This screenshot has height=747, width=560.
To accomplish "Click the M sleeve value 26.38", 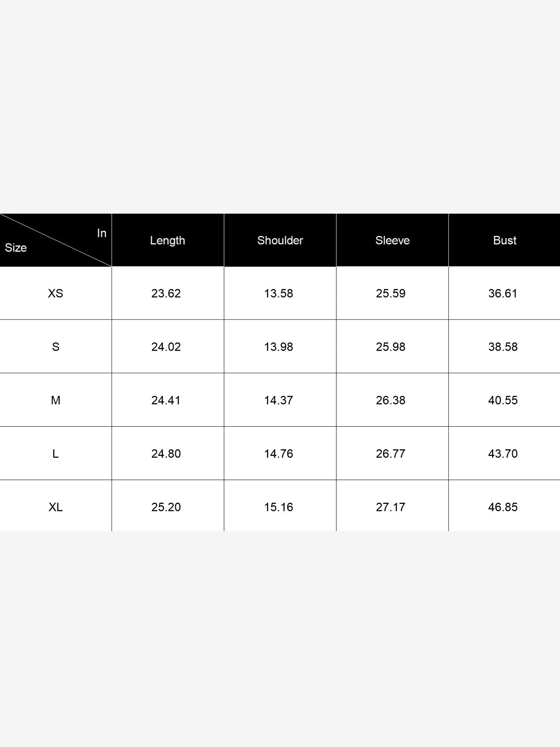I will tap(391, 400).
